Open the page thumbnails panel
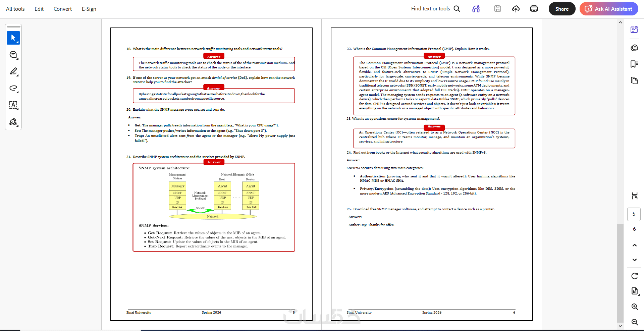 (x=634, y=80)
